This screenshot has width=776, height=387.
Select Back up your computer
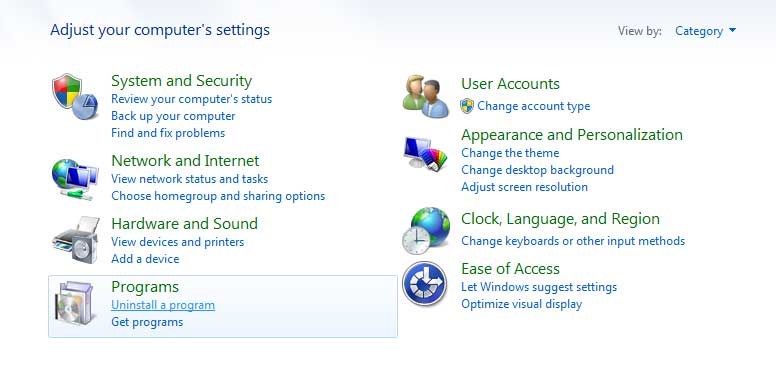coord(173,116)
